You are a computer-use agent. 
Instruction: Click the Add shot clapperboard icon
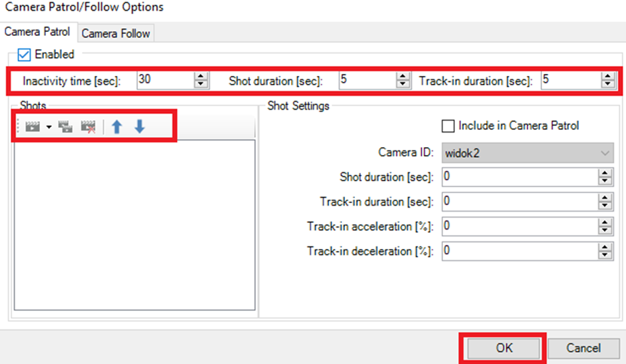[33, 127]
